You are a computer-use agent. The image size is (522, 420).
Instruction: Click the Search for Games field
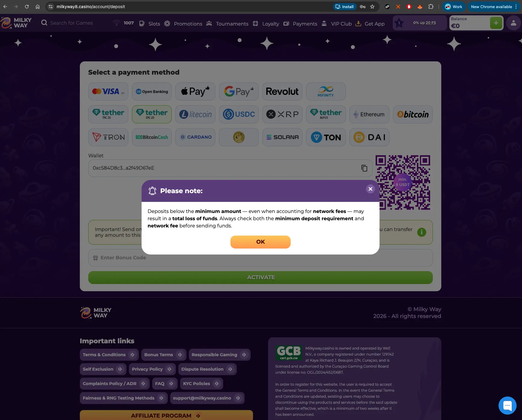coord(72,23)
